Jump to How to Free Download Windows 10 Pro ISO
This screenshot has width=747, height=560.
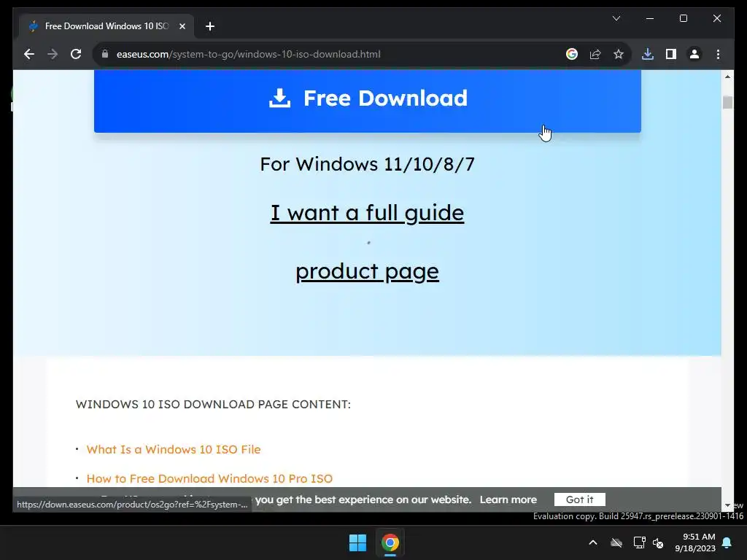209,478
